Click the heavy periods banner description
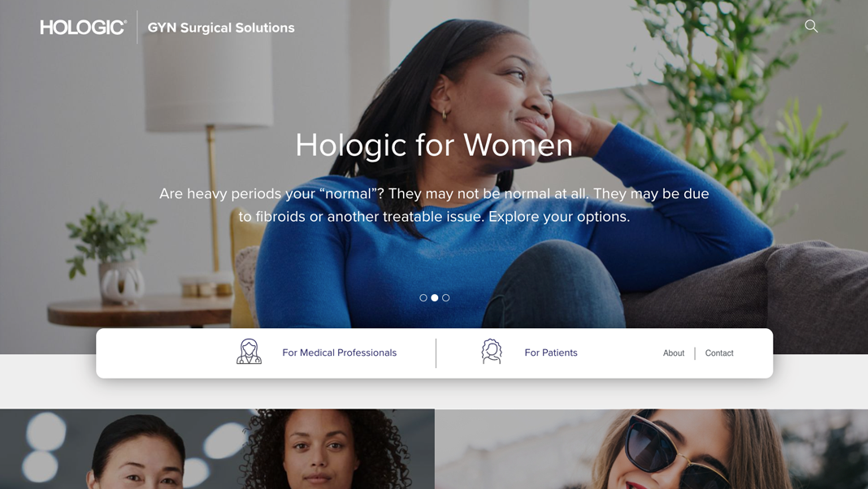The image size is (868, 489). (x=434, y=205)
